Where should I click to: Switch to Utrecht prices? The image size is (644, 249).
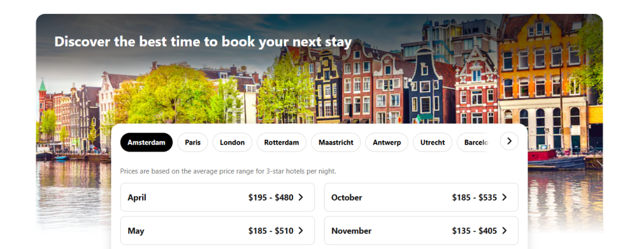pyautogui.click(x=433, y=143)
